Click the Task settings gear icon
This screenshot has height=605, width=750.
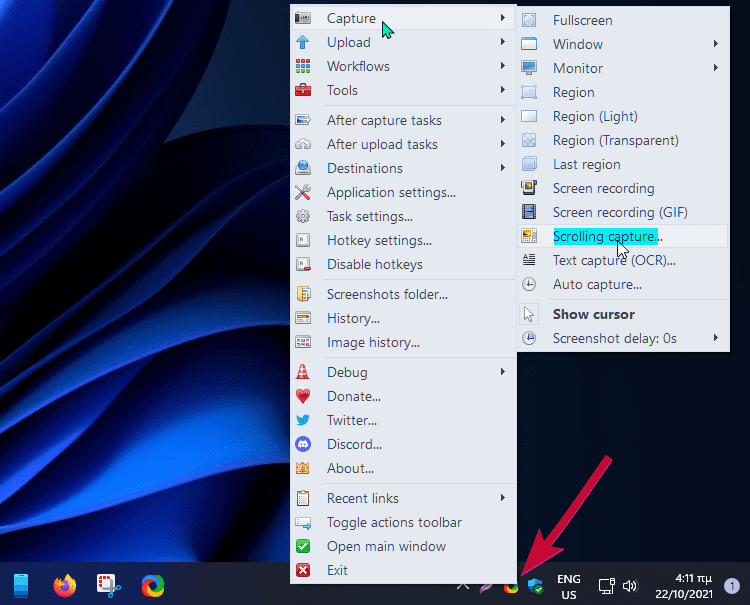click(303, 216)
